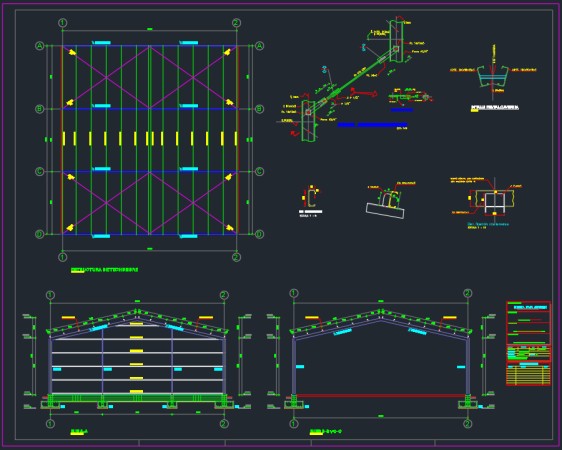Screen dimensions: 562x450
Task: Click axis bubble 1 above the left elevation
Action: 51,295
